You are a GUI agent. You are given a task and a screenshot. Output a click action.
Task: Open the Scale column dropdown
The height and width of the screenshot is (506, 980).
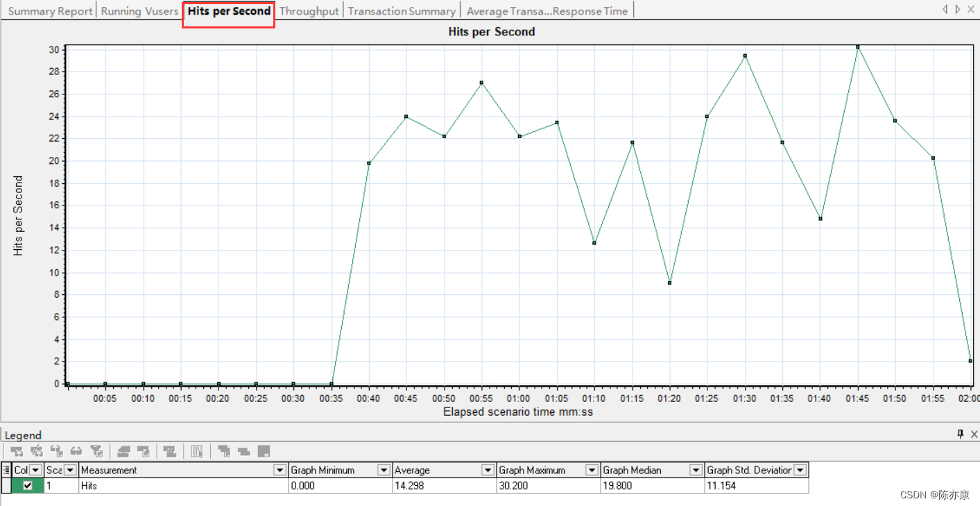point(69,470)
